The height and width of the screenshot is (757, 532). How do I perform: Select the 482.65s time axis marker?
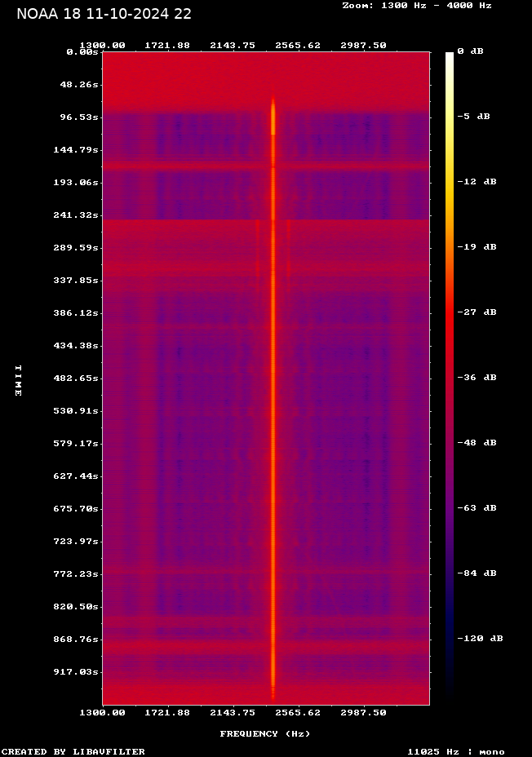[x=78, y=378]
